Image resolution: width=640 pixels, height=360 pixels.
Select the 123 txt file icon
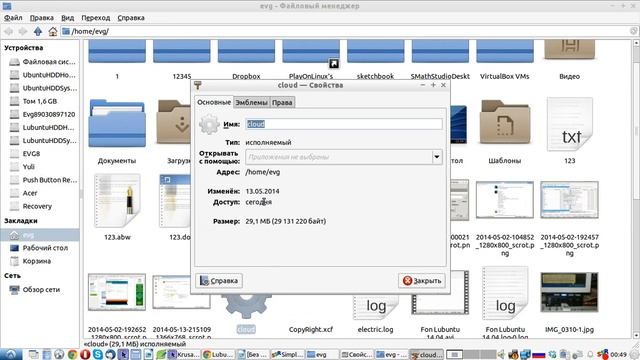(569, 124)
